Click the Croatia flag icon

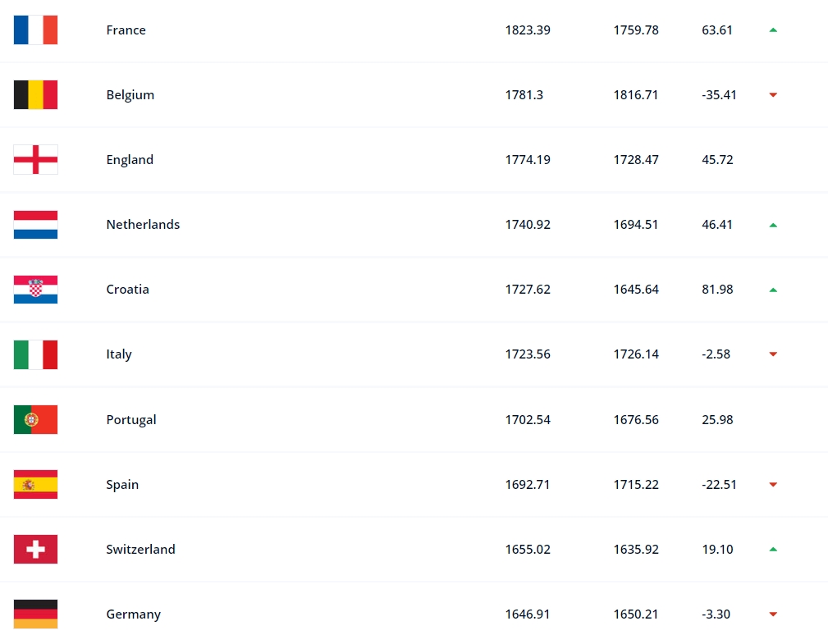point(35,290)
